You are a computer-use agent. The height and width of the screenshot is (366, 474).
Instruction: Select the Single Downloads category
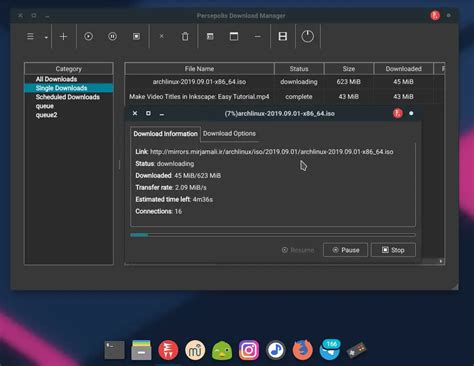(x=69, y=88)
